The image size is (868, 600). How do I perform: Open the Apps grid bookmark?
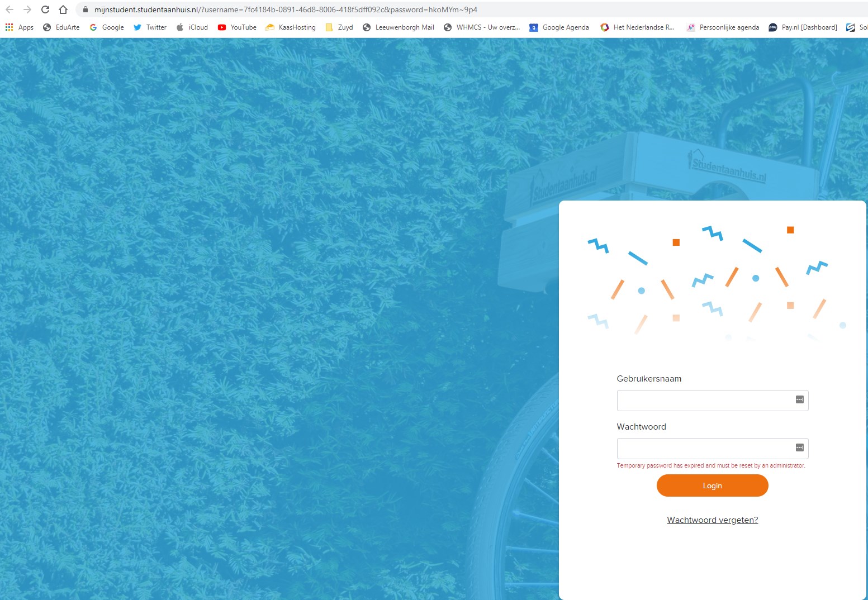pos(20,27)
